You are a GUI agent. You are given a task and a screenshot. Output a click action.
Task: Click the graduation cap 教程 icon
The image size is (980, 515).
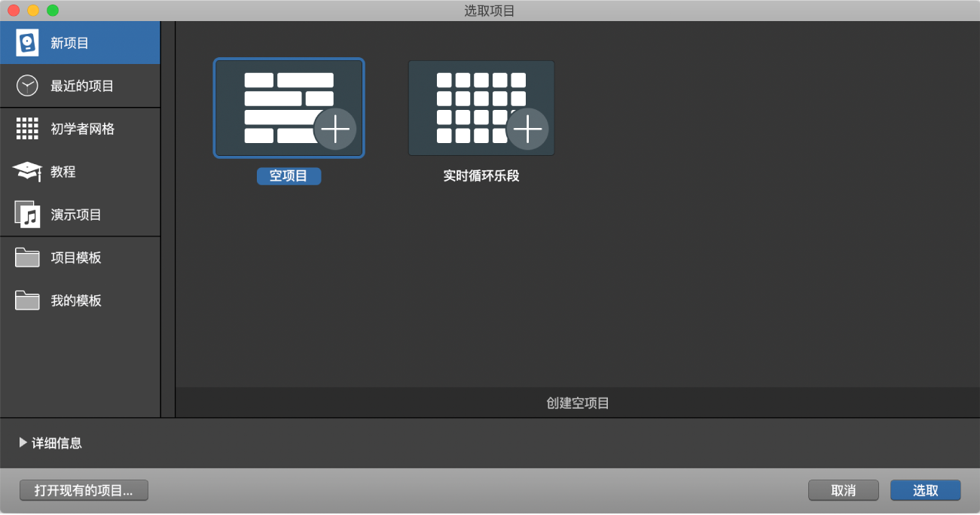(27, 171)
